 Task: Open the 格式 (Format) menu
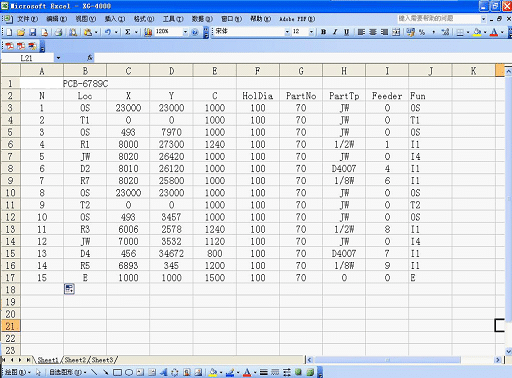(144, 19)
